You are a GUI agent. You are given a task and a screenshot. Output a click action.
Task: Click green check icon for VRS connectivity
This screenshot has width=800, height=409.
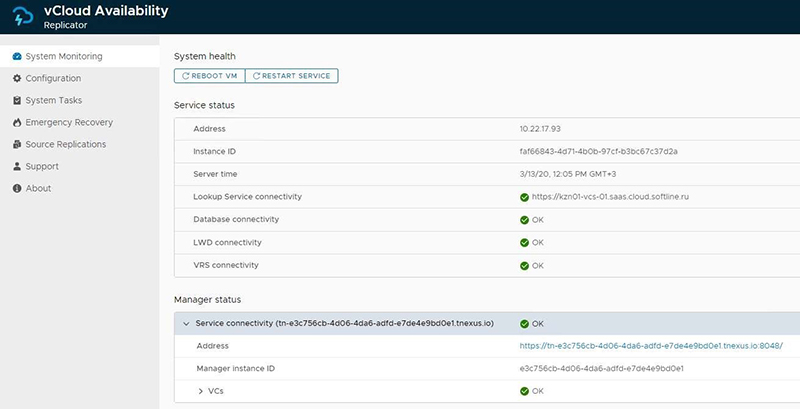[x=524, y=266]
